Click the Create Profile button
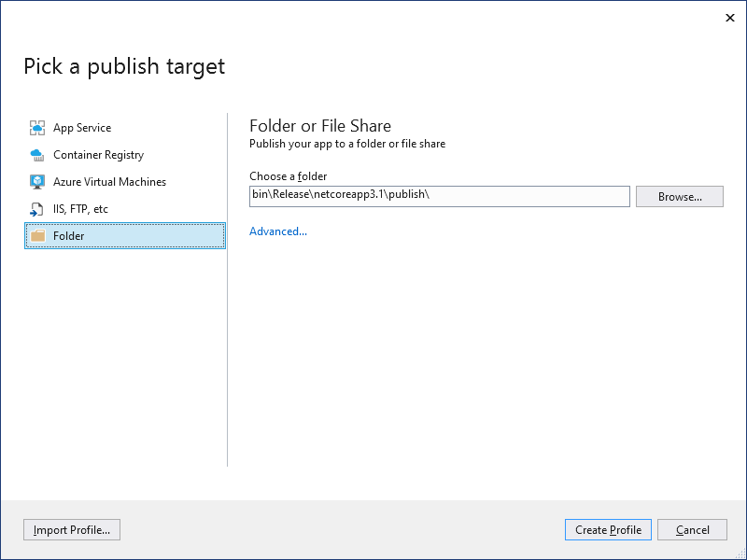The image size is (747, 560). (x=608, y=530)
